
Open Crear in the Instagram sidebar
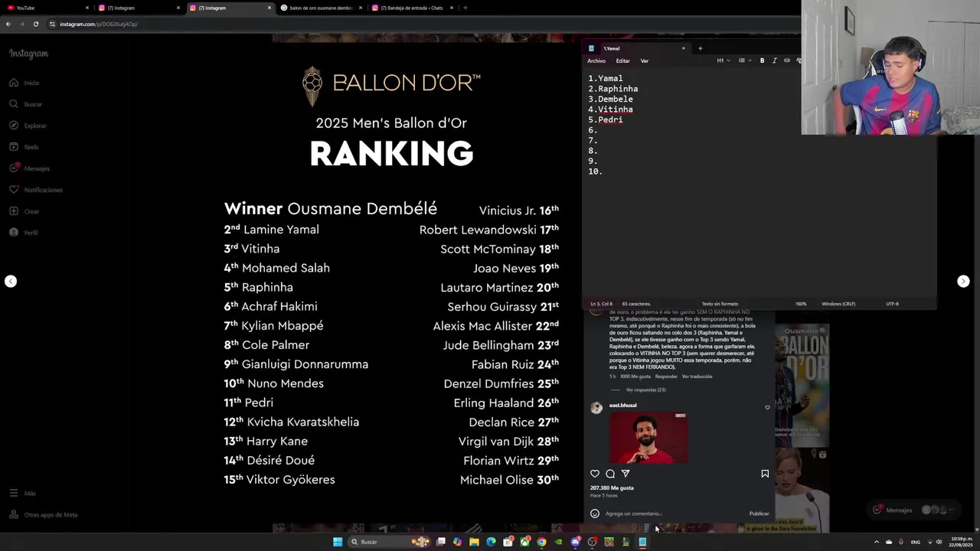(24, 211)
